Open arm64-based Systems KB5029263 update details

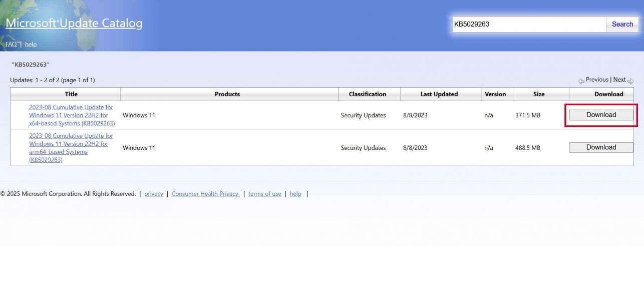tap(71, 148)
